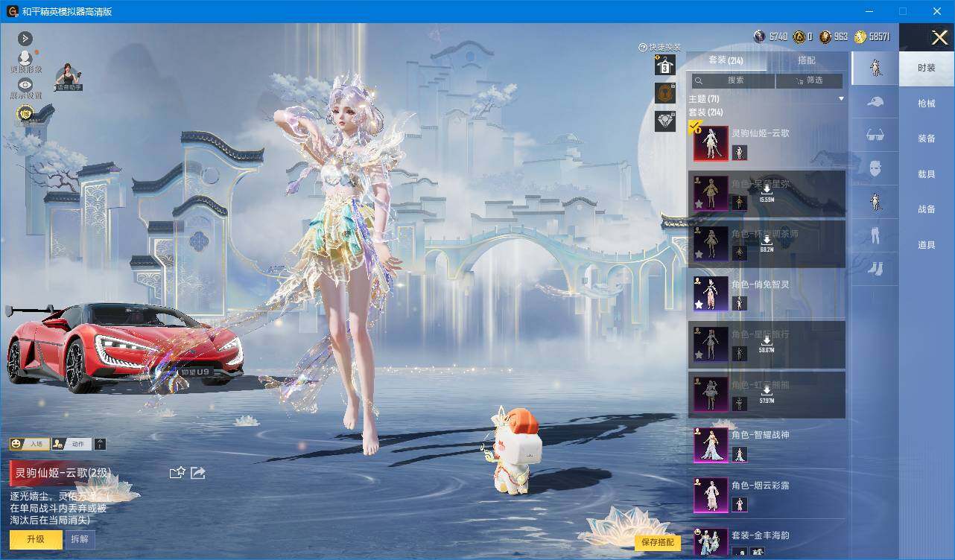The height and width of the screenshot is (560, 955).
Task: Click the play arrow icon at top left
Action: point(25,38)
